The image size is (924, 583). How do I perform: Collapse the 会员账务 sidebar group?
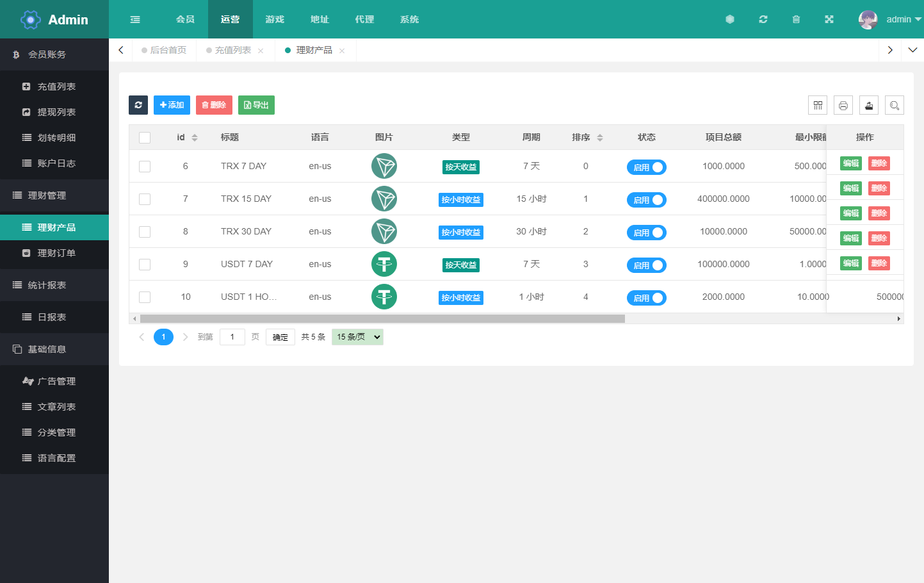(x=54, y=54)
